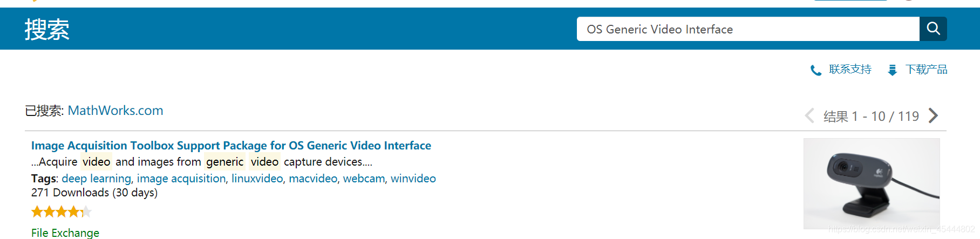
Task: Select the webcam tag
Action: [x=364, y=179]
